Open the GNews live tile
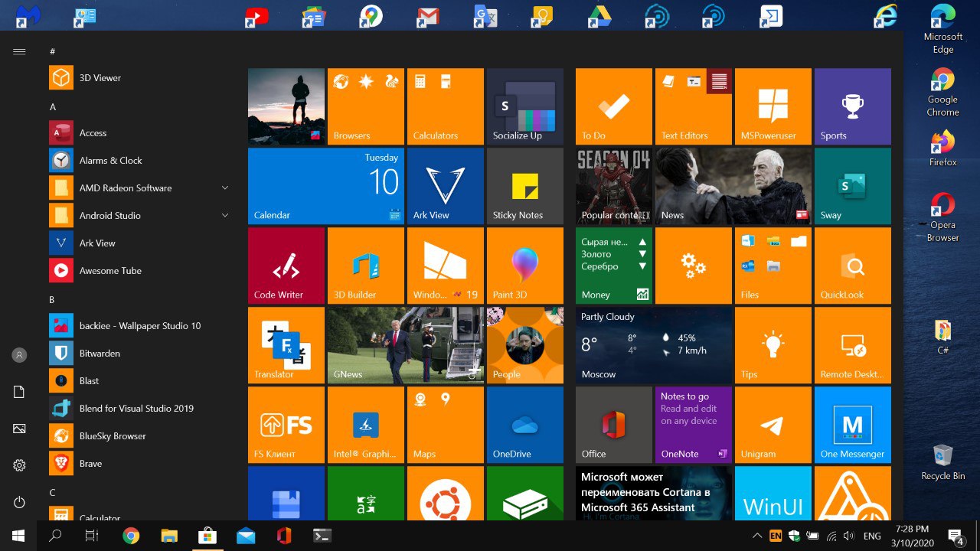 click(406, 345)
